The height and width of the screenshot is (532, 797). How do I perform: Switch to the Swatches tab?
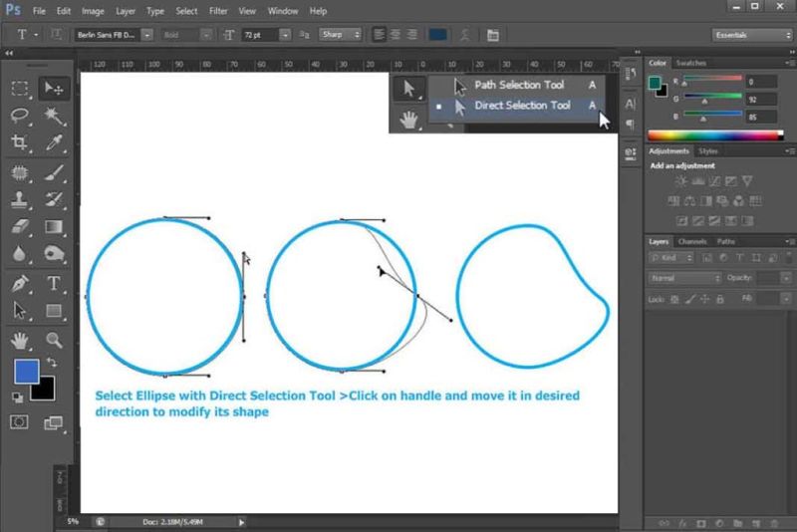coord(690,63)
